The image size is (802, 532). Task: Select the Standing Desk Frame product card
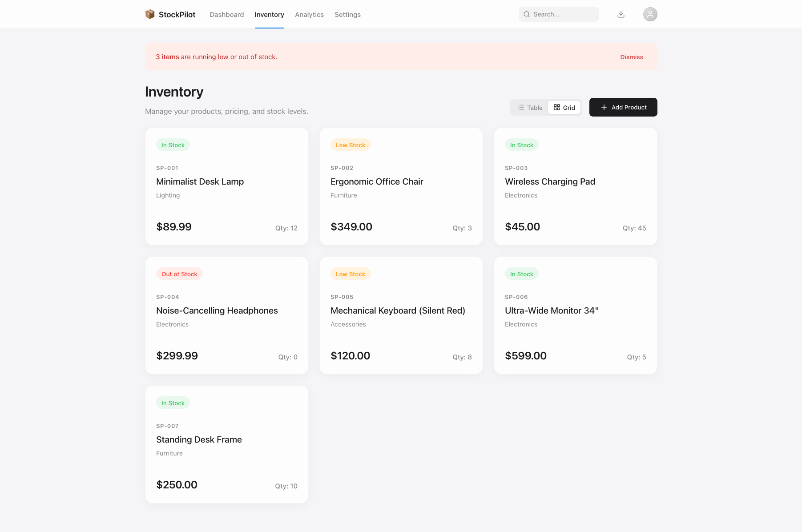(226, 444)
